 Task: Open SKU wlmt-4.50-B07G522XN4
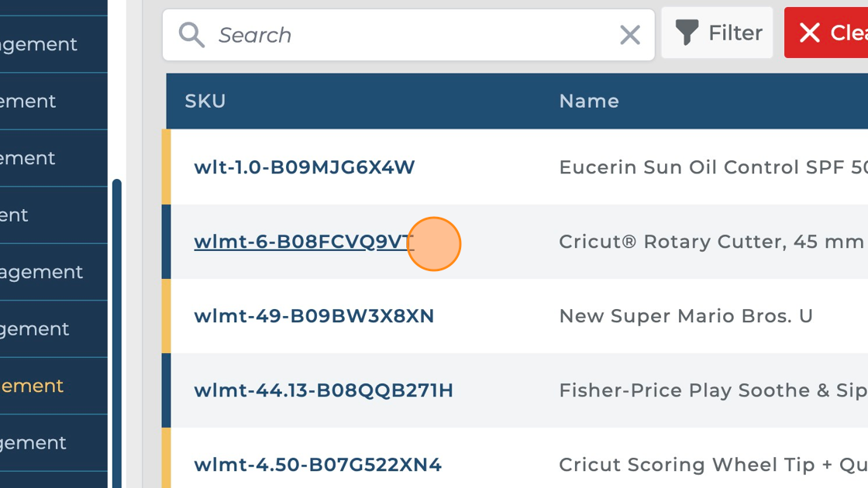(318, 465)
